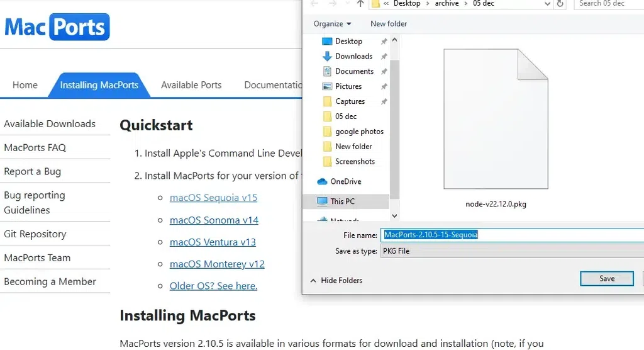644x350 pixels.
Task: Click the macOS Sequoia v15 link
Action: [x=214, y=198]
